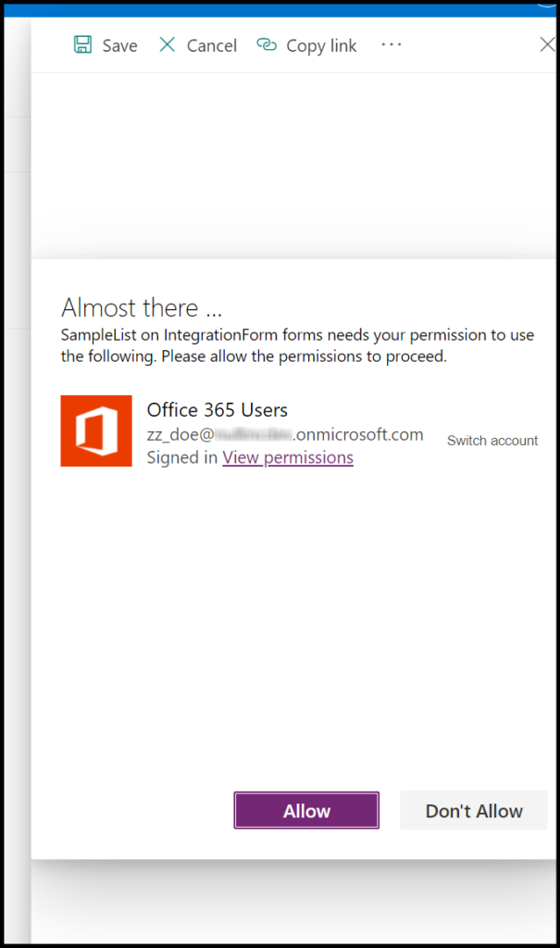
Task: Open the View permissions link
Action: pyautogui.click(x=287, y=457)
